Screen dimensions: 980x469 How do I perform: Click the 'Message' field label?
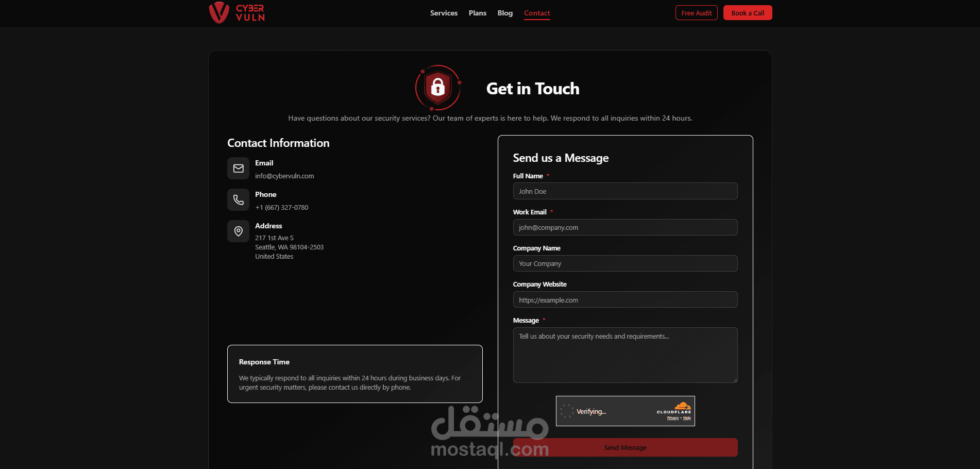pos(526,320)
